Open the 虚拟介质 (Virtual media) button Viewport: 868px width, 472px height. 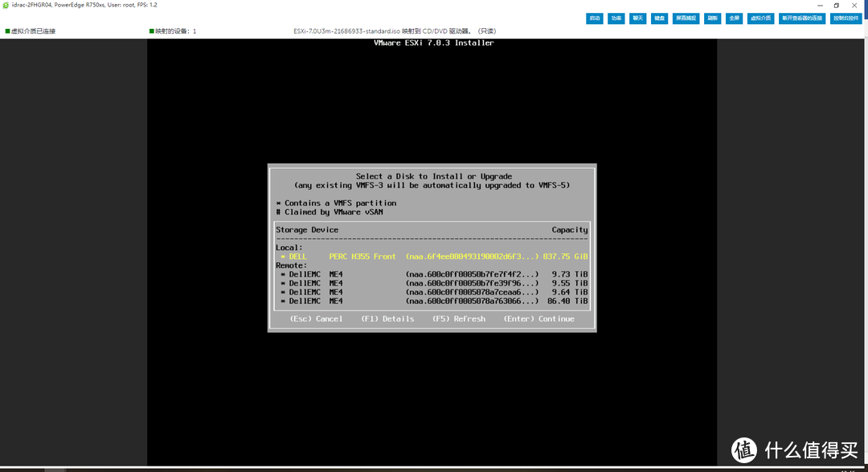tap(760, 18)
